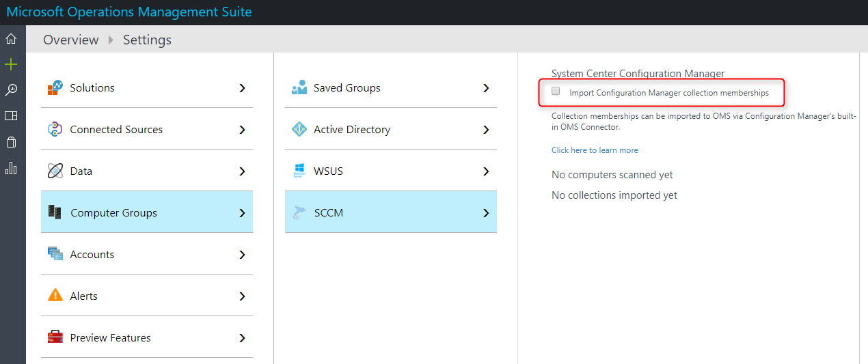Expand the Solutions chevron arrow
Image resolution: width=868 pixels, height=364 pixels.
(242, 88)
